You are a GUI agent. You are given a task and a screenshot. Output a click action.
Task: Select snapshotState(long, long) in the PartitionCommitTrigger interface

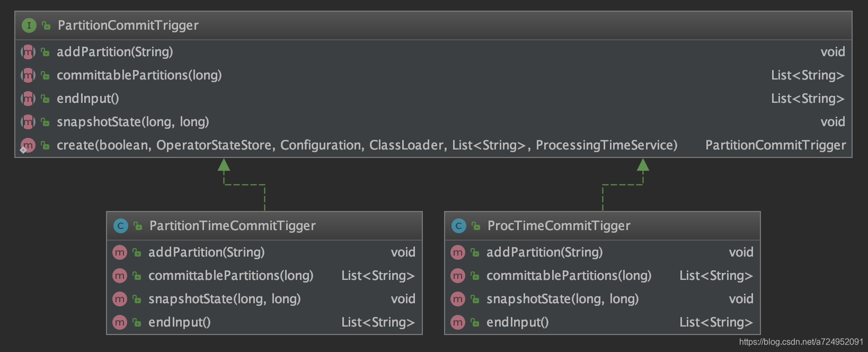tap(132, 122)
